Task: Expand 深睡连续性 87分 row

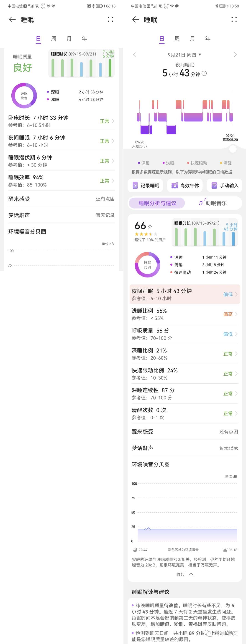Action: tap(185, 393)
